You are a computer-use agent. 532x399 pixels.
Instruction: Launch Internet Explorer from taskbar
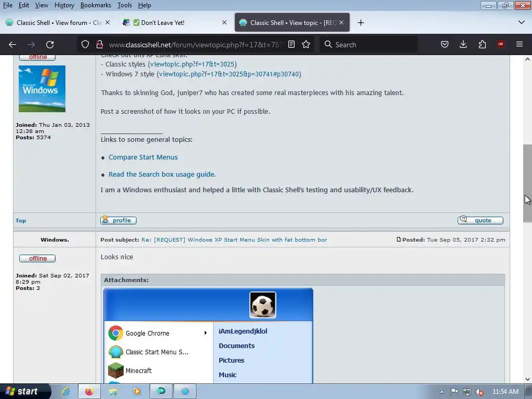[x=65, y=392]
